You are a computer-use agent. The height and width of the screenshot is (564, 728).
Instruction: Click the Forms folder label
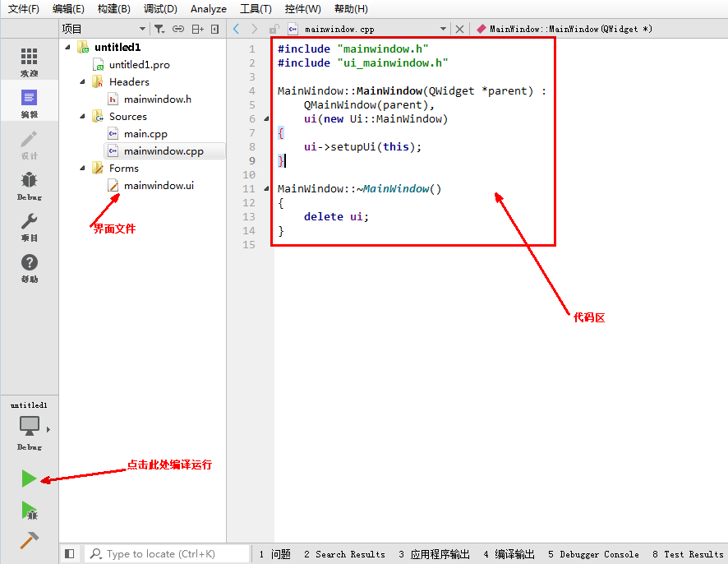pyautogui.click(x=124, y=169)
